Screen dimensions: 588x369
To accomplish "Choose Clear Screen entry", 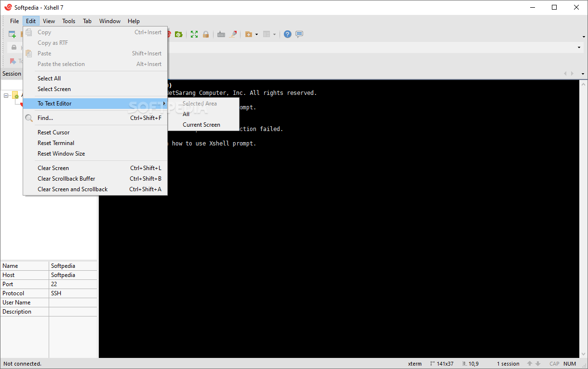I will pos(95,168).
